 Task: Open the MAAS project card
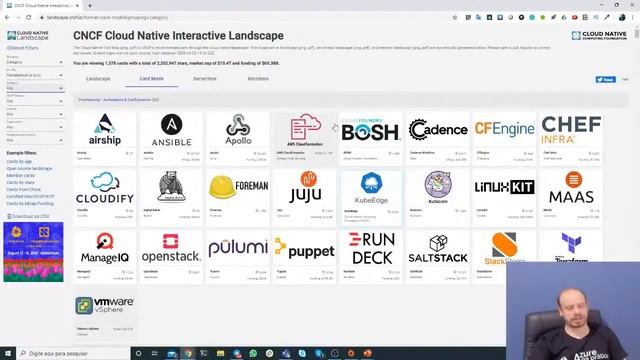click(x=571, y=198)
